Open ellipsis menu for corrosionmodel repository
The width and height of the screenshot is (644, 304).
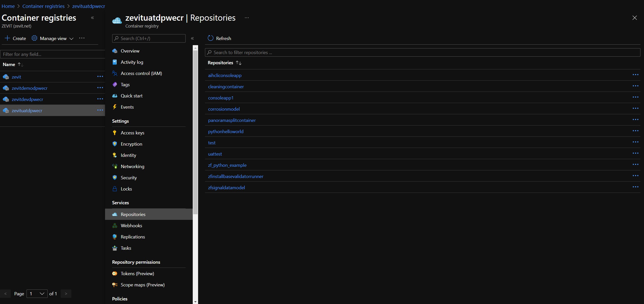(x=635, y=108)
